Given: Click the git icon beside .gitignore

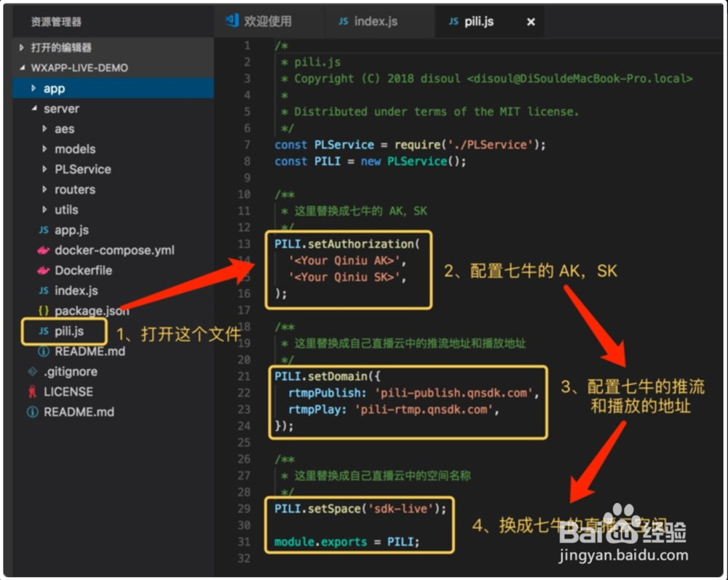Looking at the screenshot, I should coord(33,372).
